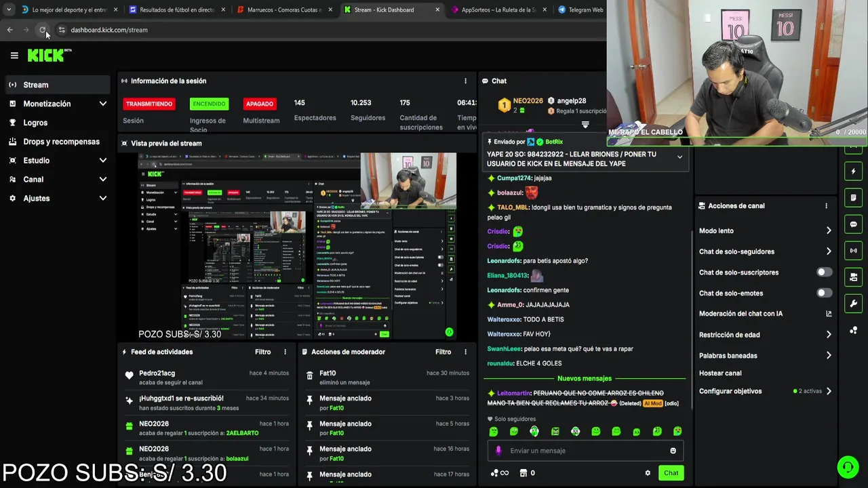The width and height of the screenshot is (868, 488).
Task: Click username Pedro21acg in activity feed
Action: point(157,373)
